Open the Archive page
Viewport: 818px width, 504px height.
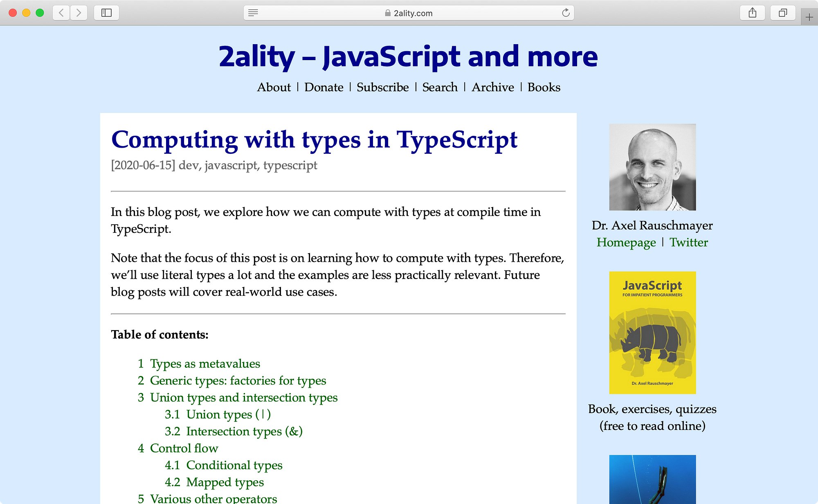pos(492,87)
